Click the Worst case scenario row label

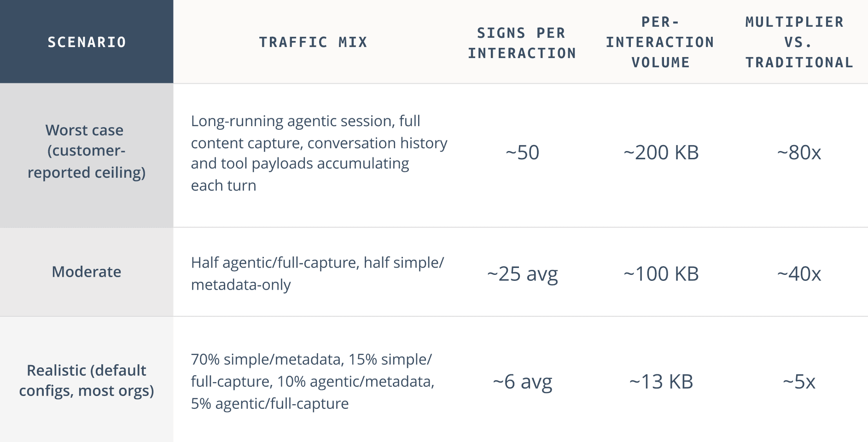[87, 151]
